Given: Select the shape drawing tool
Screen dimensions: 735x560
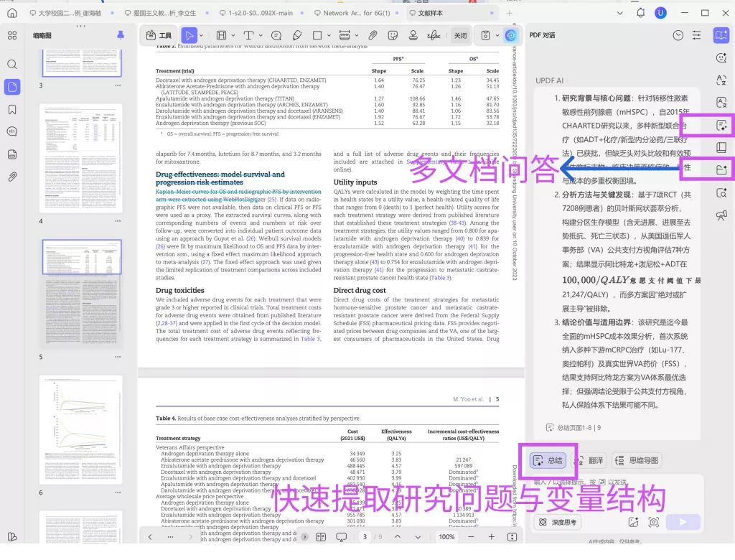Looking at the screenshot, I should click(317, 35).
